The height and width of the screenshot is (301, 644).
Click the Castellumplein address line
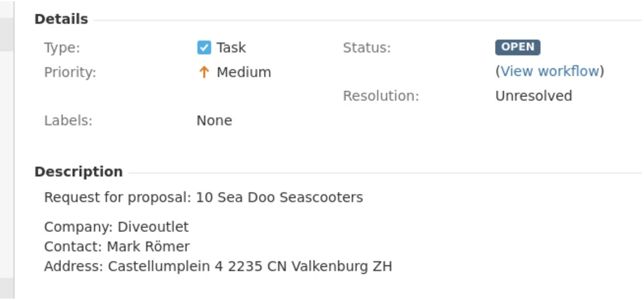click(218, 266)
